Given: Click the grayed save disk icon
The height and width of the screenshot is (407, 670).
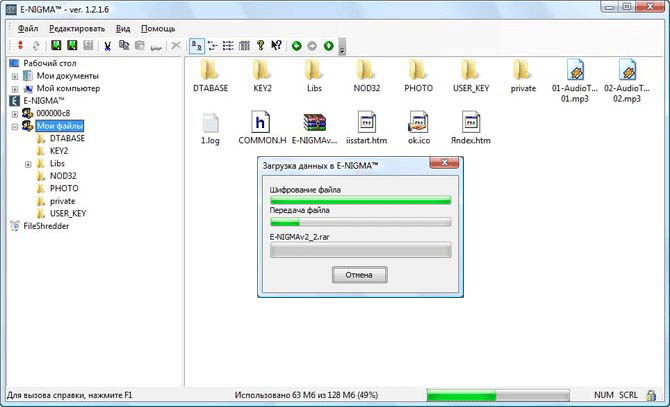Looking at the screenshot, I should coord(88,45).
